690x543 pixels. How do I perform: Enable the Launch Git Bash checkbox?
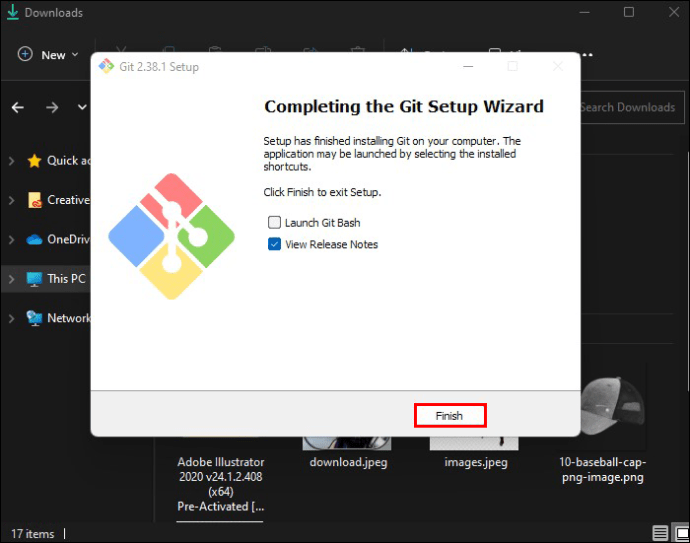pyautogui.click(x=274, y=223)
